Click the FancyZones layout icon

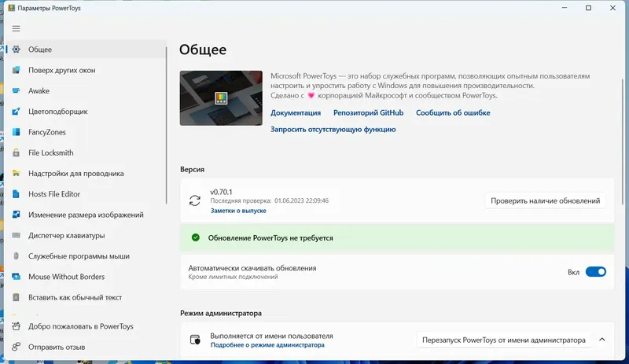pos(16,132)
